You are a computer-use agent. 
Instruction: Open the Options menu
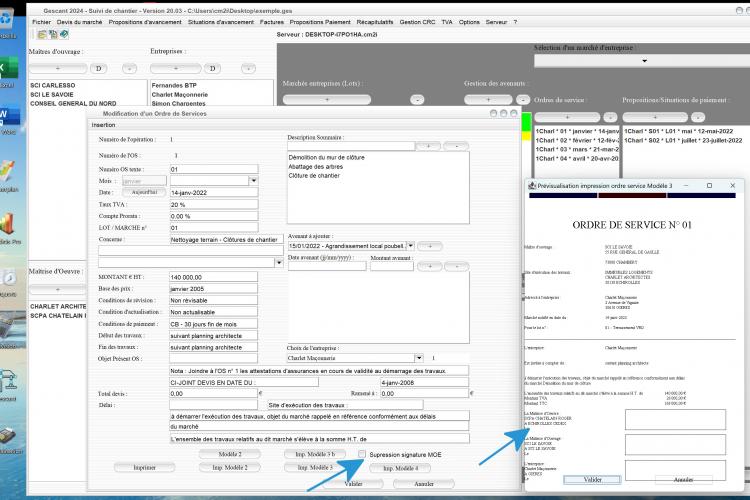[469, 22]
